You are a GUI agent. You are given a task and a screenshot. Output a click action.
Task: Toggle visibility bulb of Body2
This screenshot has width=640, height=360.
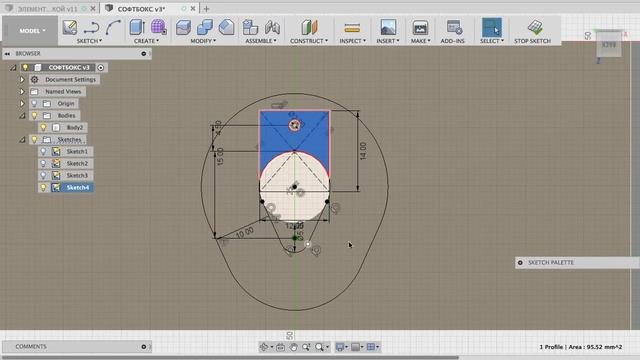(43, 127)
